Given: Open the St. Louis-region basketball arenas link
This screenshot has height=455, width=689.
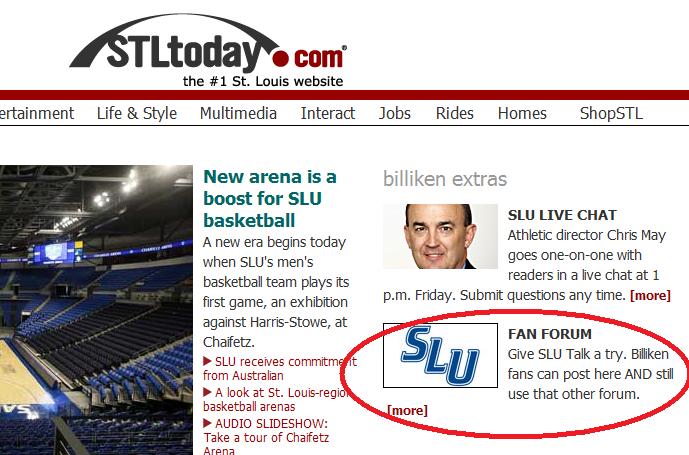Looking at the screenshot, I should coord(276,399).
